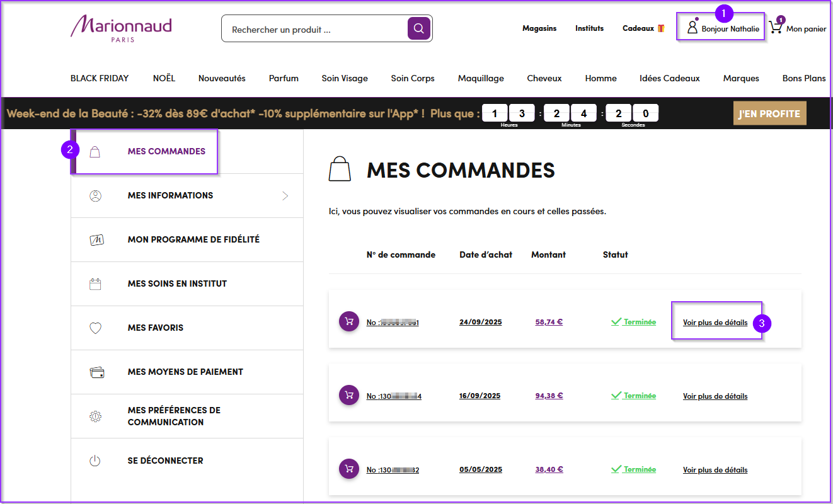This screenshot has height=504, width=833.
Task: Click the cart icon of the 24/09/2025 order
Action: pos(348,321)
